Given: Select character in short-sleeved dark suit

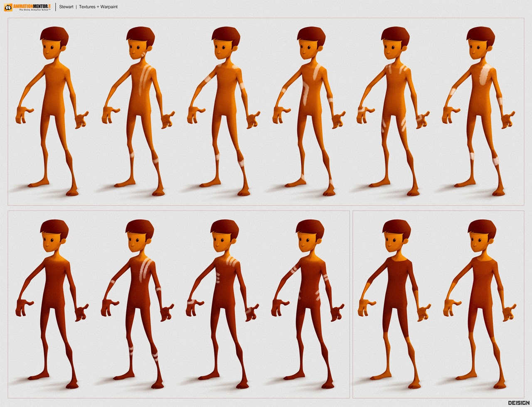Looking at the screenshot, I should tap(394, 304).
